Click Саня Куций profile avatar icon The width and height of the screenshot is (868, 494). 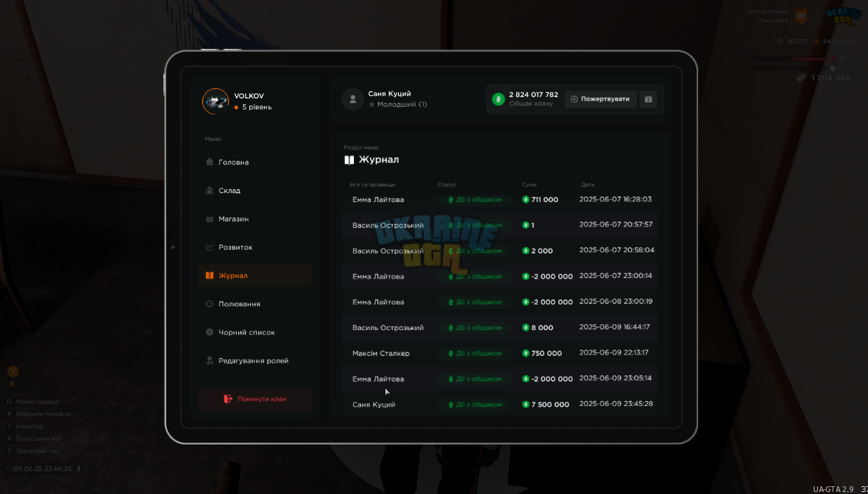pos(353,99)
